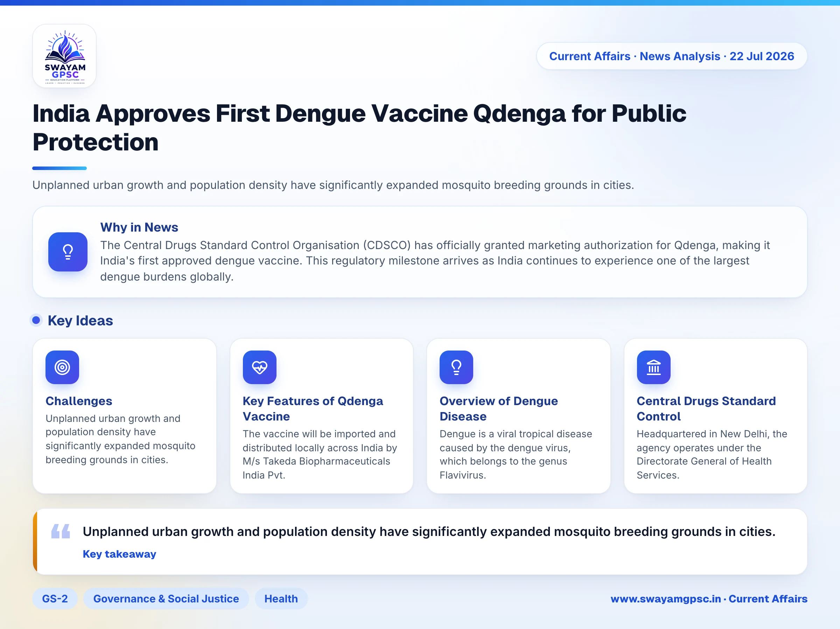Open the www.swayamgpsc.in Current Affairs link

(x=709, y=599)
